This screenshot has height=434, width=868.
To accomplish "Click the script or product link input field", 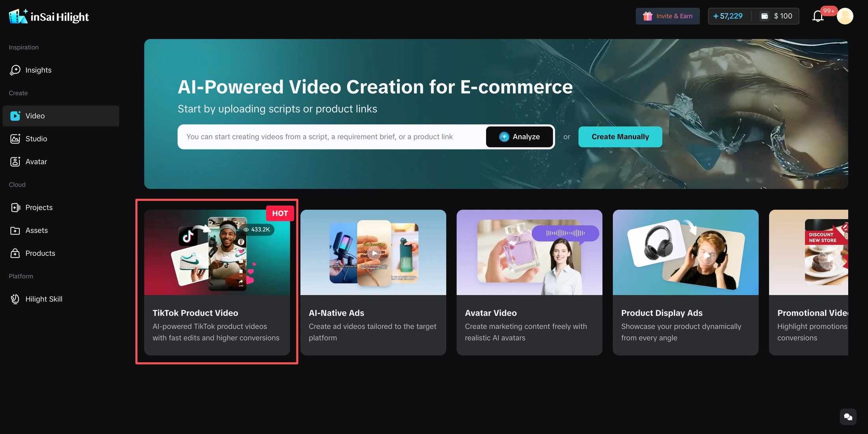I will coord(331,137).
